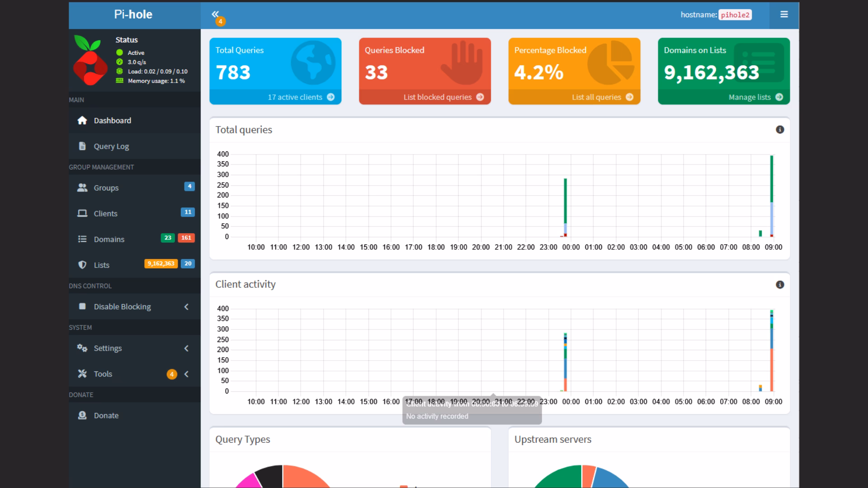Click blue Lists badge 20
Image resolution: width=868 pixels, height=488 pixels.
[188, 263]
